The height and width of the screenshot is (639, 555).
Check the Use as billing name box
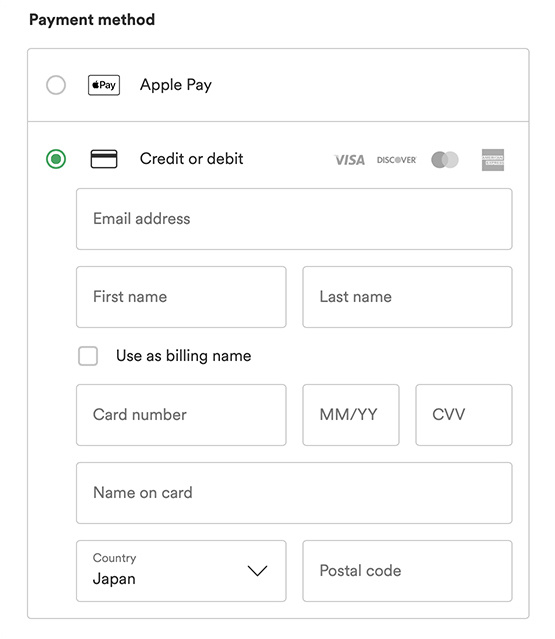pos(88,356)
